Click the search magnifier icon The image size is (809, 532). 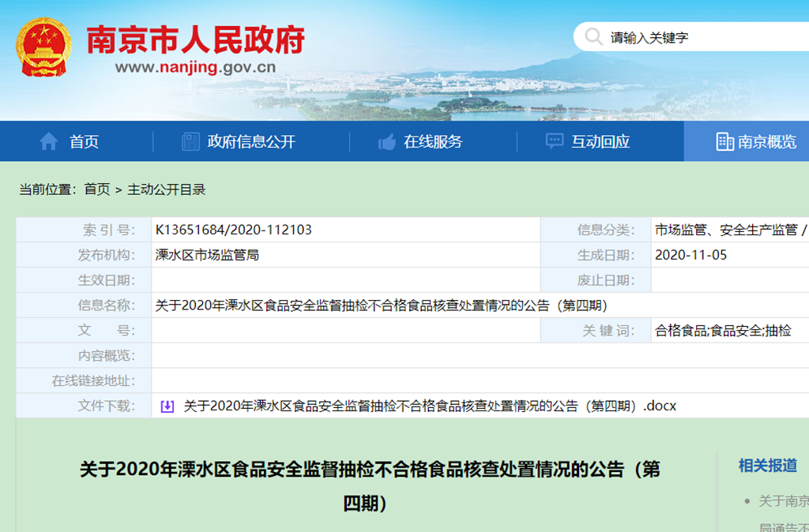point(593,37)
